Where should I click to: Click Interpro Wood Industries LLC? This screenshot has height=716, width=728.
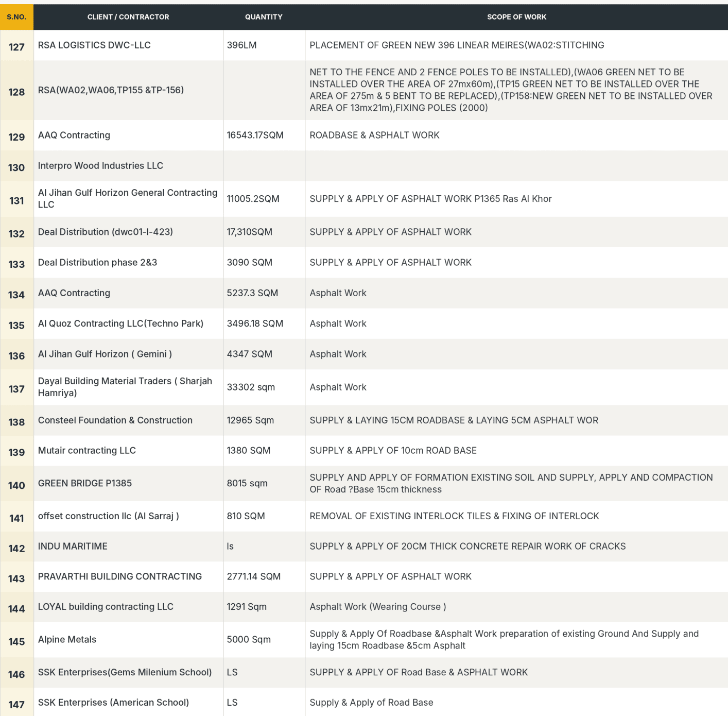point(100,166)
